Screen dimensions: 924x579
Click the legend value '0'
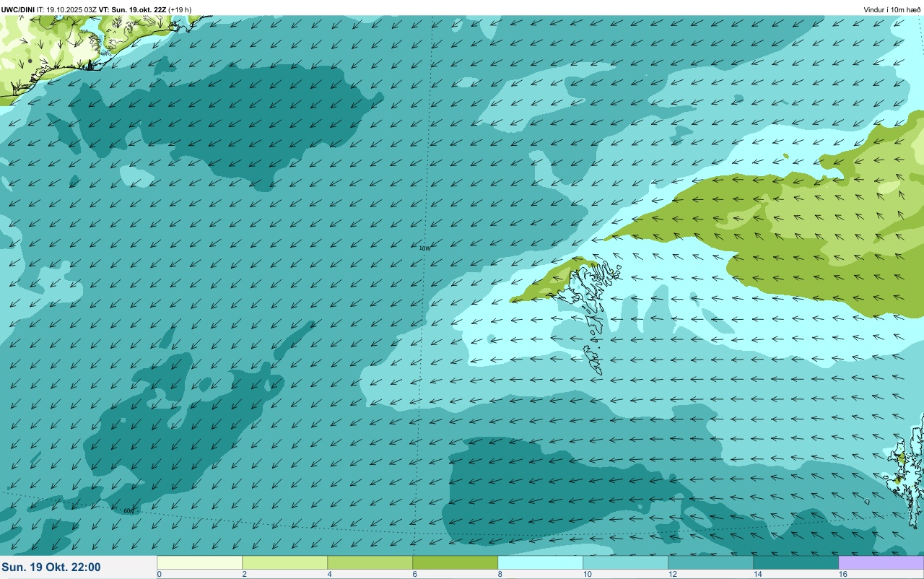(x=159, y=574)
